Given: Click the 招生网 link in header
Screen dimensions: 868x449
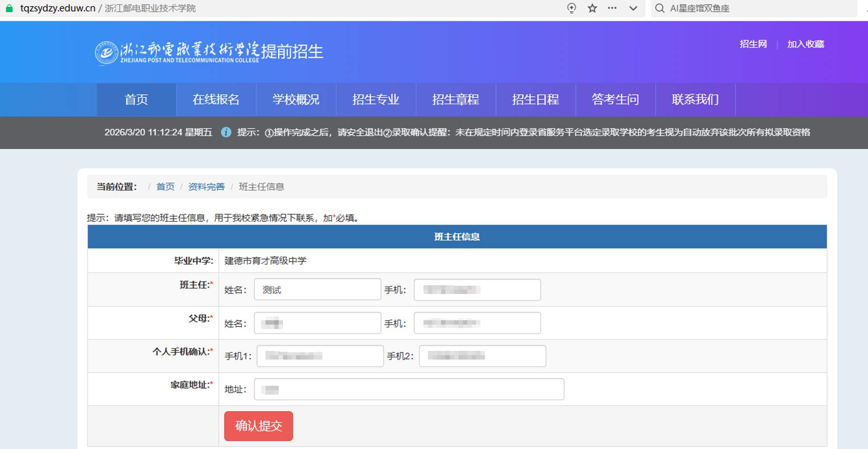Looking at the screenshot, I should coord(753,44).
